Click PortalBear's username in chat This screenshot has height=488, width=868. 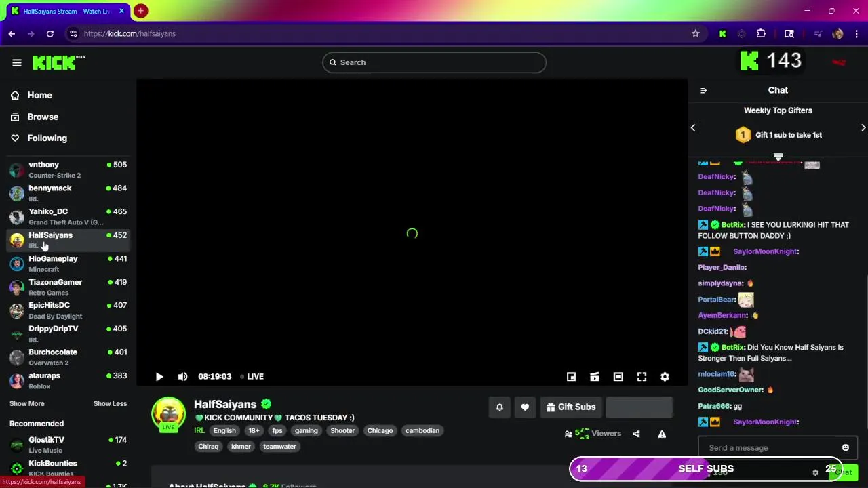pos(717,300)
